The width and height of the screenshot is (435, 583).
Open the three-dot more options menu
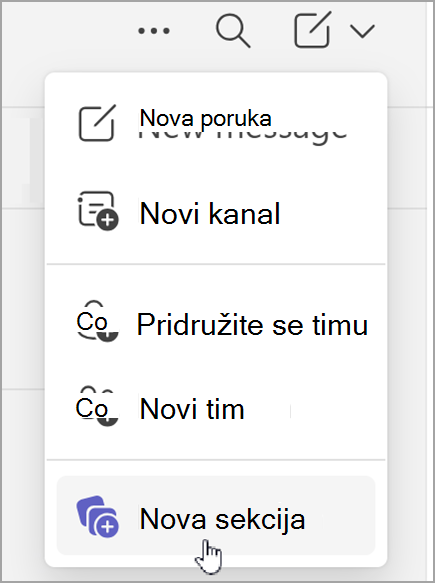point(154,31)
